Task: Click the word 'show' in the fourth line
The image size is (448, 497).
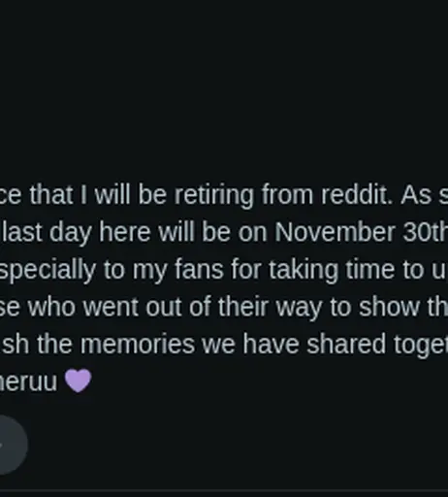Action: tap(389, 307)
